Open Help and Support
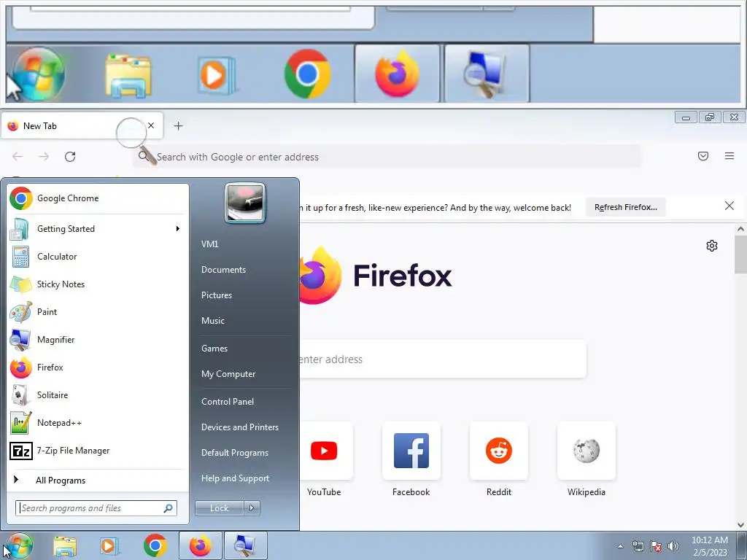Viewport: 747px width, 560px height. coord(235,478)
